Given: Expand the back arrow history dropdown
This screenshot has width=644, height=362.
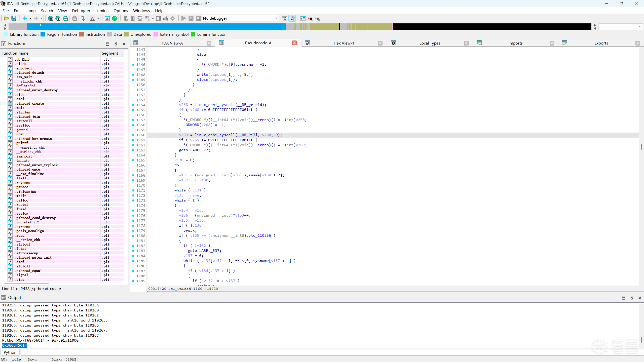Looking at the screenshot, I should (30, 18).
